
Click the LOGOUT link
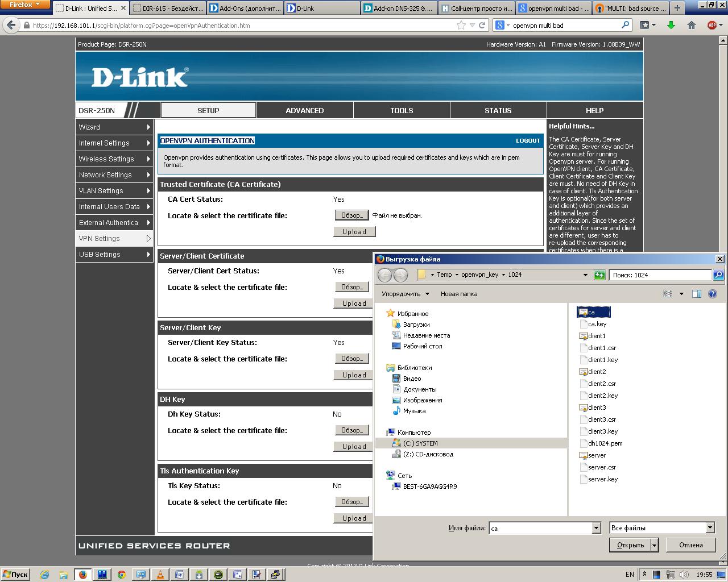click(x=528, y=141)
